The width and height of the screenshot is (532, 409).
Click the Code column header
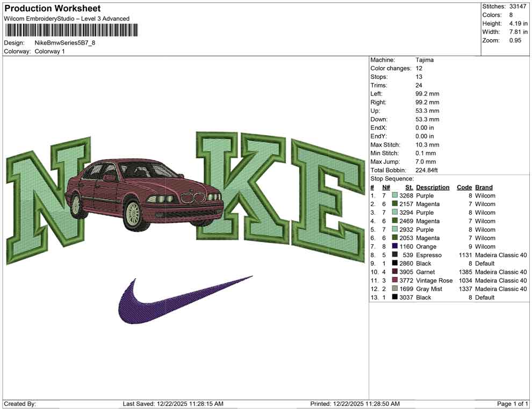click(x=464, y=187)
